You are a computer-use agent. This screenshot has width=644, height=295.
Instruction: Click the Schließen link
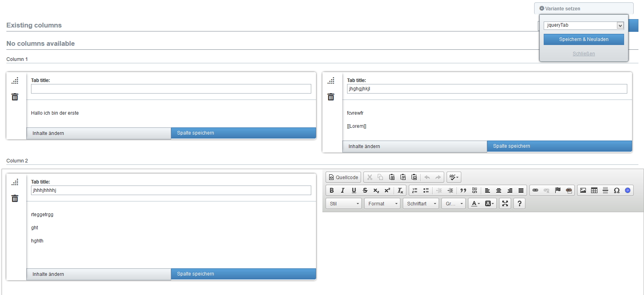coord(584,54)
